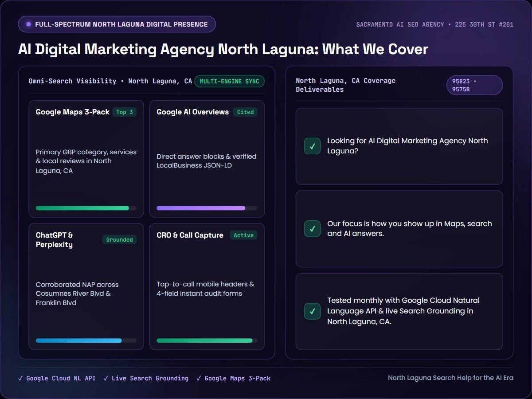
Task: Click North Laguna Search Help for the AI Era
Action: (450, 378)
